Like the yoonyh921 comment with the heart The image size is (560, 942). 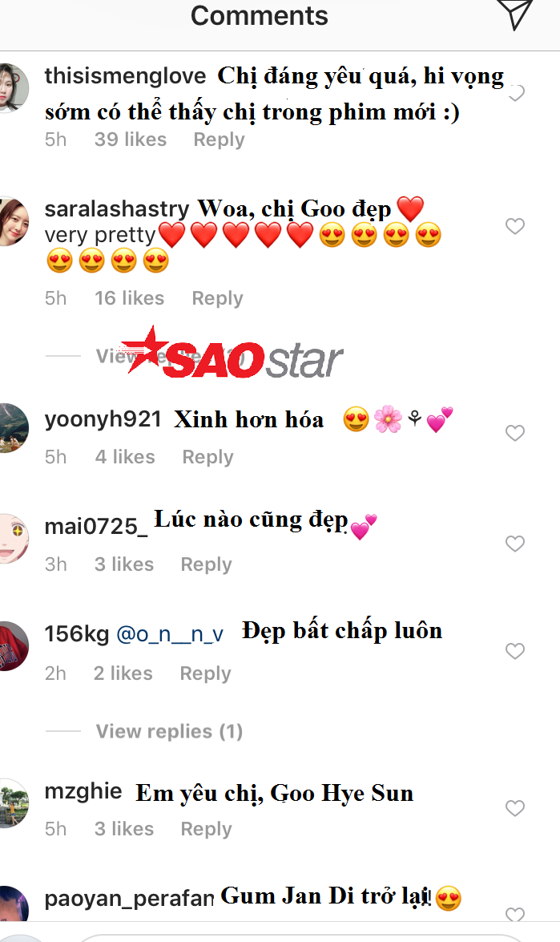tap(515, 433)
